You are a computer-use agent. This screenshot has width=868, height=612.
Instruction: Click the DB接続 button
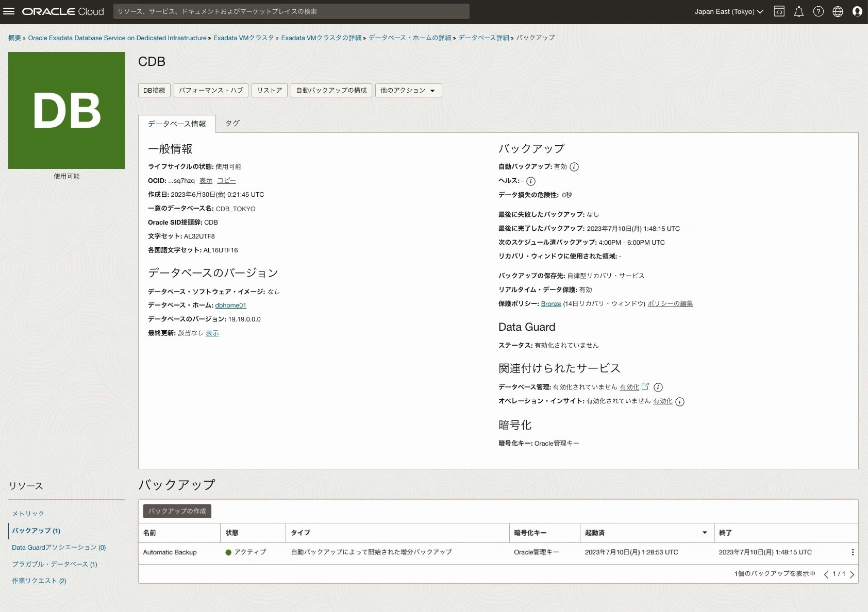point(154,90)
